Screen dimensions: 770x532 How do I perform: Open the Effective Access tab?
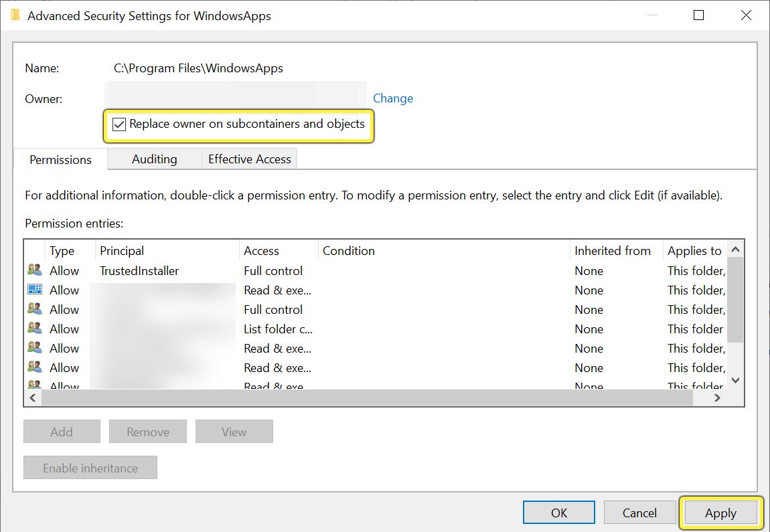pos(249,159)
